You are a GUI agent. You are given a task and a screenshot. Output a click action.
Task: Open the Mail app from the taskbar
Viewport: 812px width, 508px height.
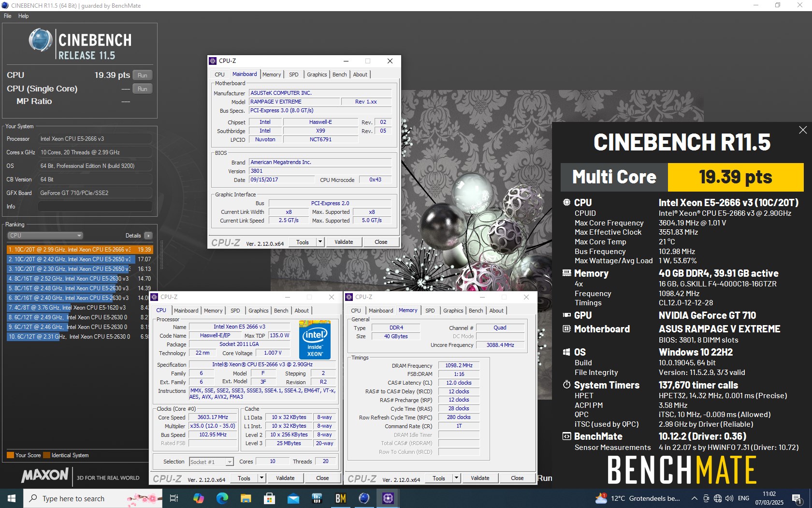[293, 498]
